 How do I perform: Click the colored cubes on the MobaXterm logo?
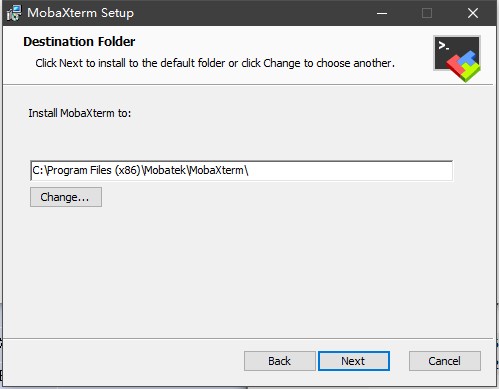point(464,66)
